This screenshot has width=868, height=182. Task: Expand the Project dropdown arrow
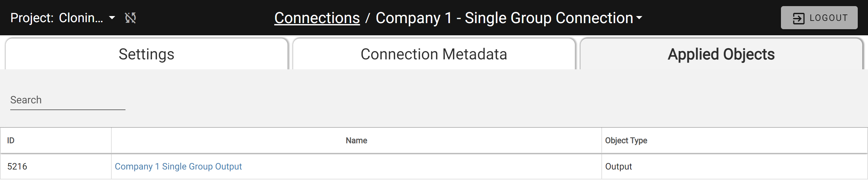click(112, 18)
